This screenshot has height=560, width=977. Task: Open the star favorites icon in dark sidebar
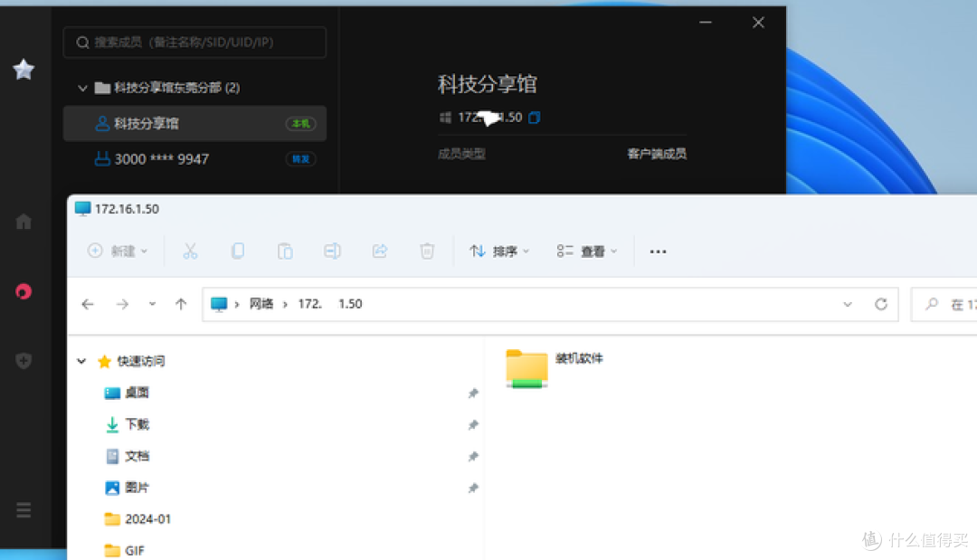[x=24, y=69]
